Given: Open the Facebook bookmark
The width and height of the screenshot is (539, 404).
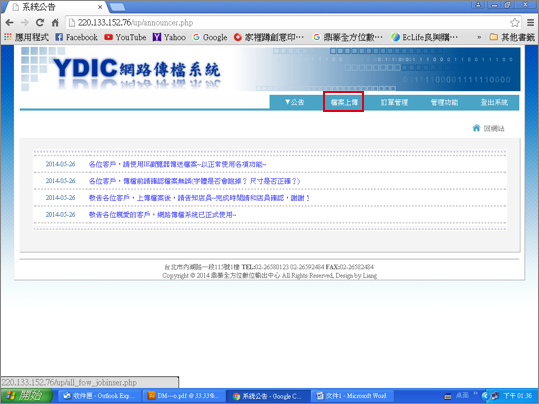Looking at the screenshot, I should (76, 37).
